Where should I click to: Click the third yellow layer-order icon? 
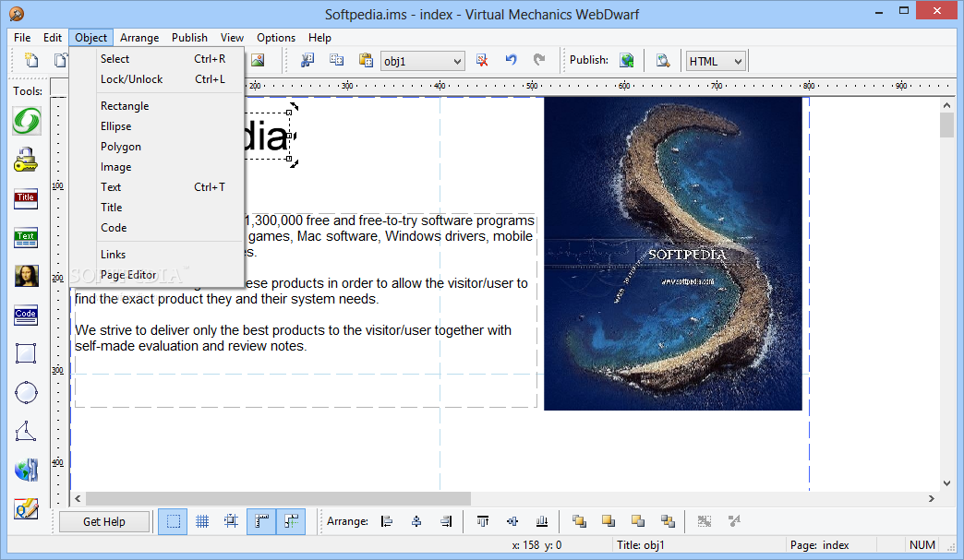[x=638, y=521]
